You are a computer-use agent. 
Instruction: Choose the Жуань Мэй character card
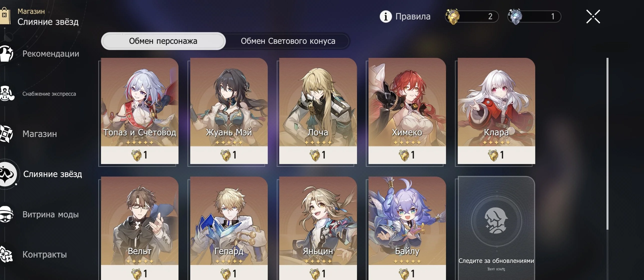click(x=229, y=111)
